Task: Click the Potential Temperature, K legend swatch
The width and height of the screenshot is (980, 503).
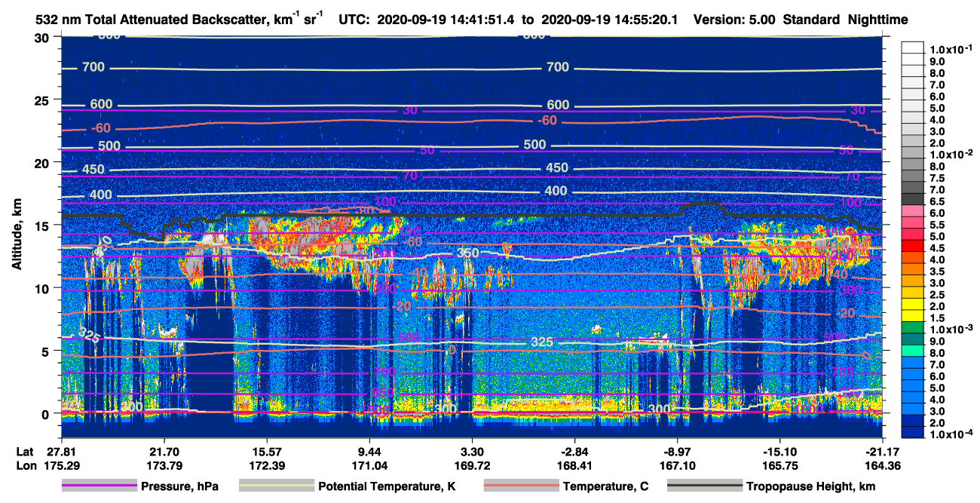Action: pyautogui.click(x=276, y=486)
